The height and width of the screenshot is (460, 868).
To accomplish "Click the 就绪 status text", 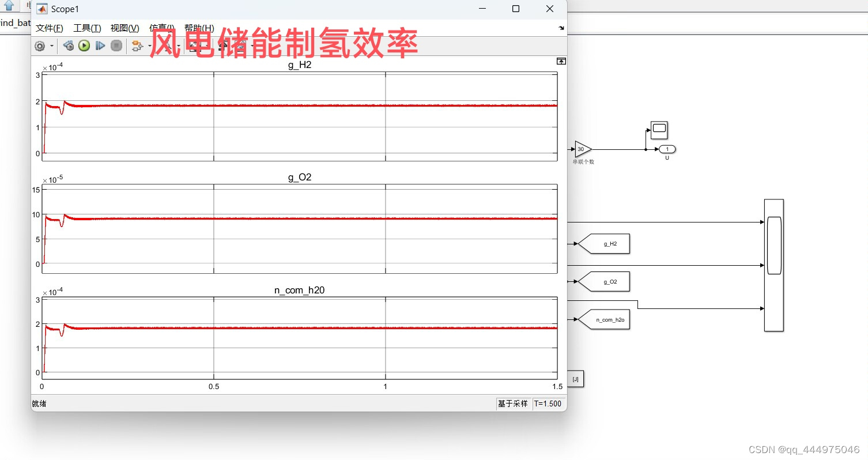I will point(39,404).
